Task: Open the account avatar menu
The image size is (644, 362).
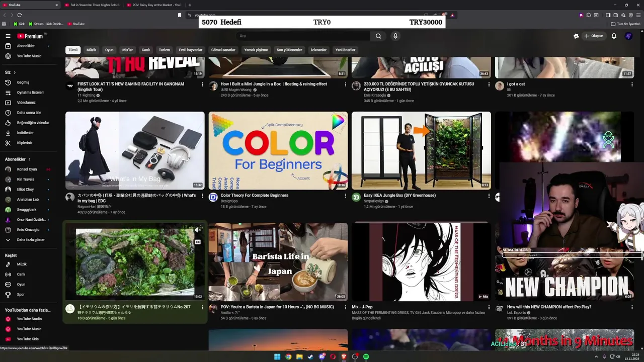Action: pyautogui.click(x=628, y=36)
